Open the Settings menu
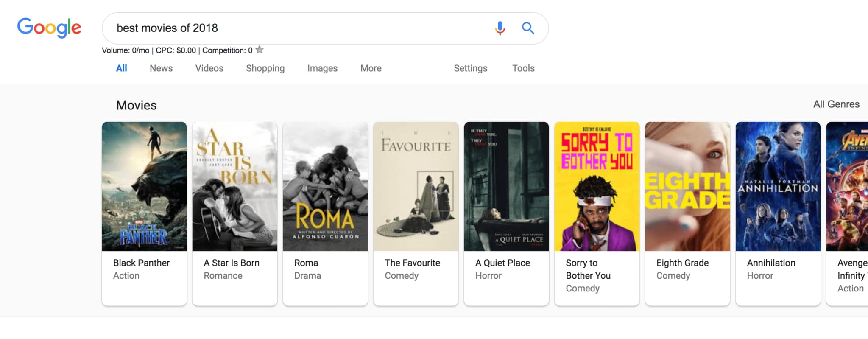 coord(470,68)
